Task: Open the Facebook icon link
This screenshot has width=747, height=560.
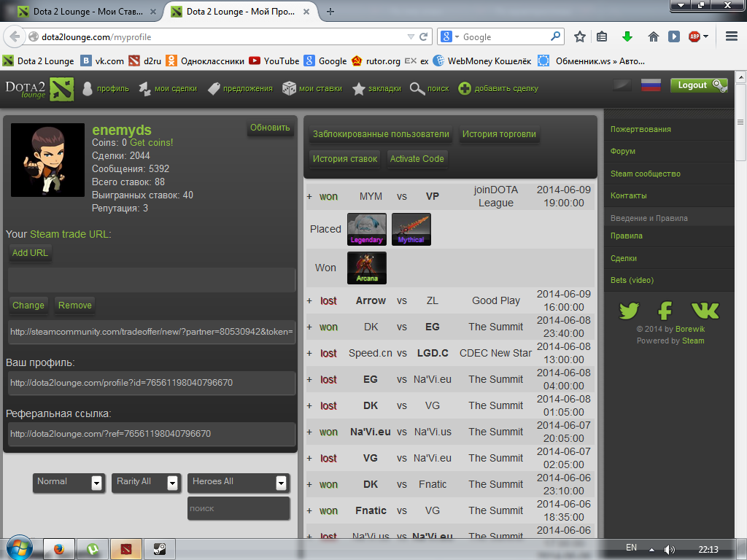Action: [x=665, y=311]
